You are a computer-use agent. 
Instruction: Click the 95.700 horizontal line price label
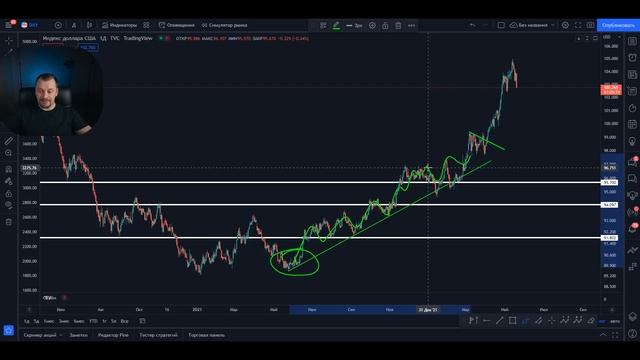point(609,182)
